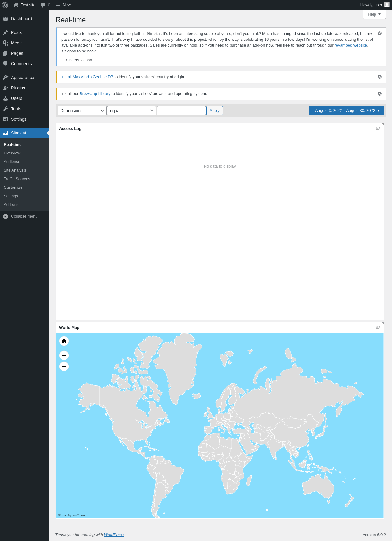Viewport: 392px width, 541px height.
Task: Open the equals operator dropdown
Action: click(x=132, y=111)
